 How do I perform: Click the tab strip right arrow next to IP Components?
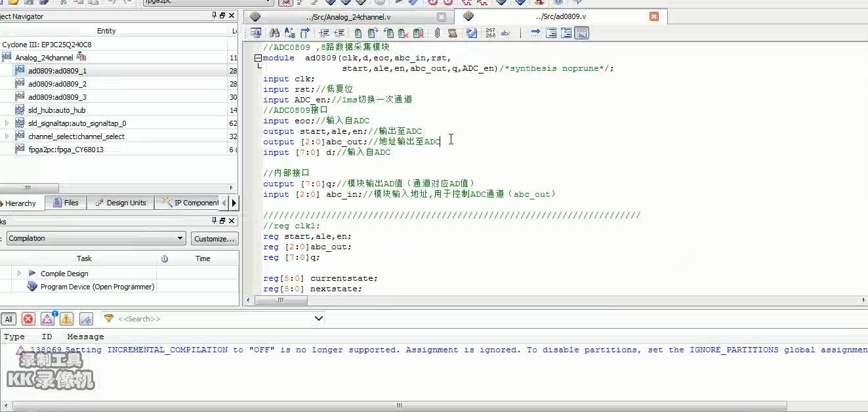234,203
